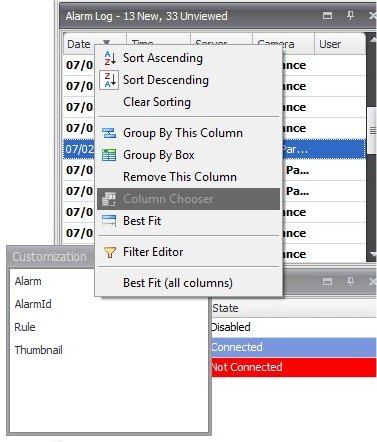Click the Column Chooser icon

click(x=109, y=199)
